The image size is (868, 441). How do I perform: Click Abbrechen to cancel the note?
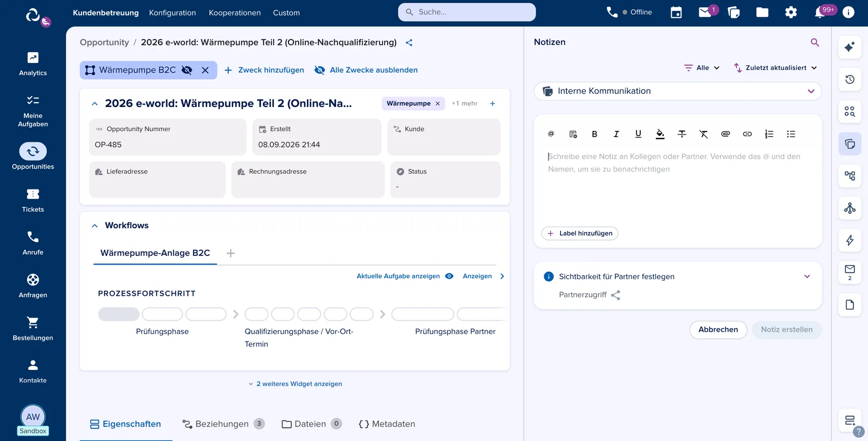(x=718, y=330)
